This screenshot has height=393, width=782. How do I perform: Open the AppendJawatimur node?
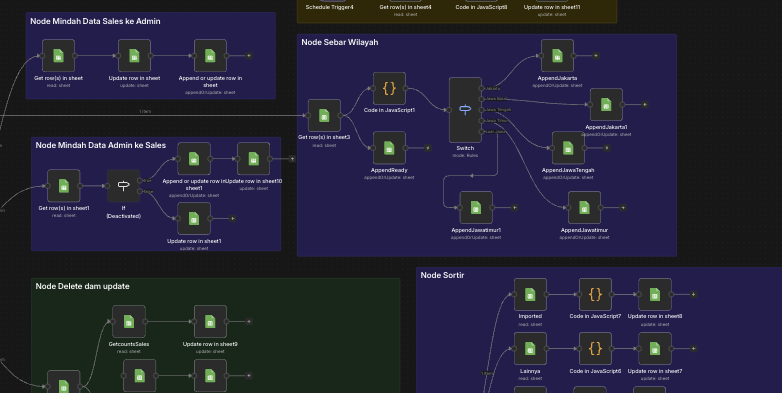click(584, 207)
